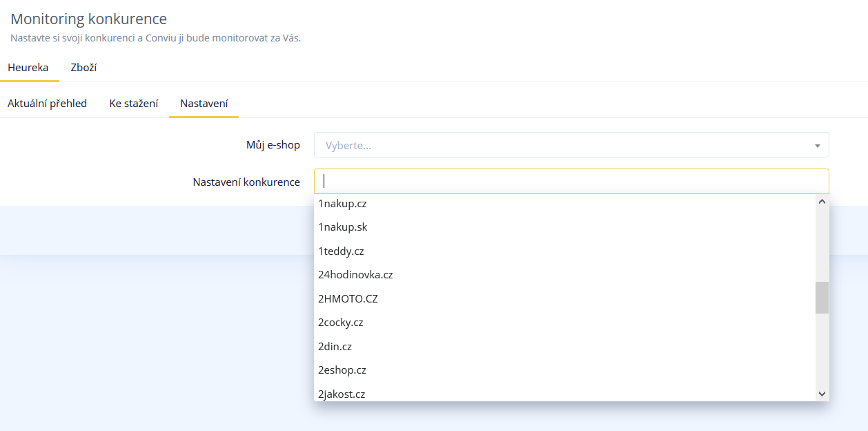Focus the Nastavení konkurence input field

click(x=571, y=182)
